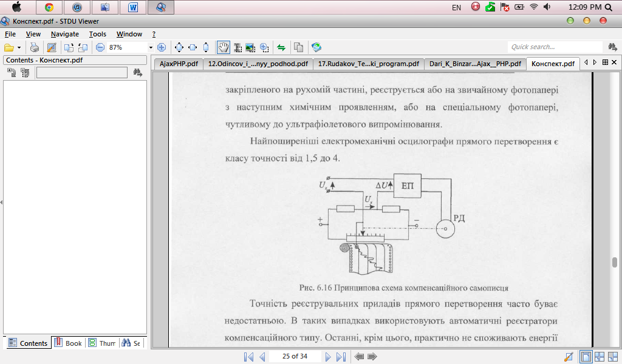The height and width of the screenshot is (364, 622).
Task: Switch to the 17.Rudakov_Te...ki_program.pdf tab
Action: 369,63
